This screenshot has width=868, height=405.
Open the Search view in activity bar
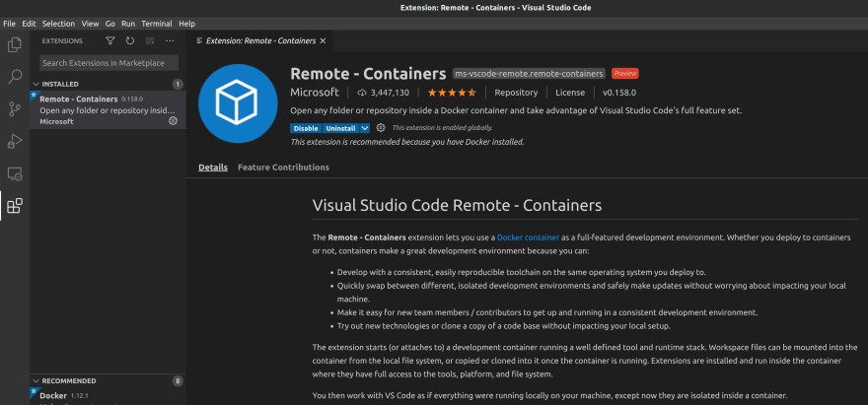pos(15,76)
